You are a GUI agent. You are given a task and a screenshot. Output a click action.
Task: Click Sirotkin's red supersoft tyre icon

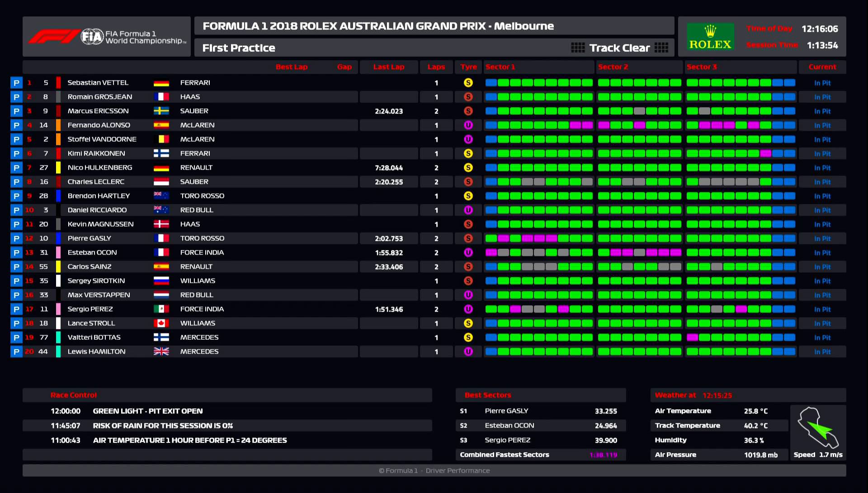468,281
